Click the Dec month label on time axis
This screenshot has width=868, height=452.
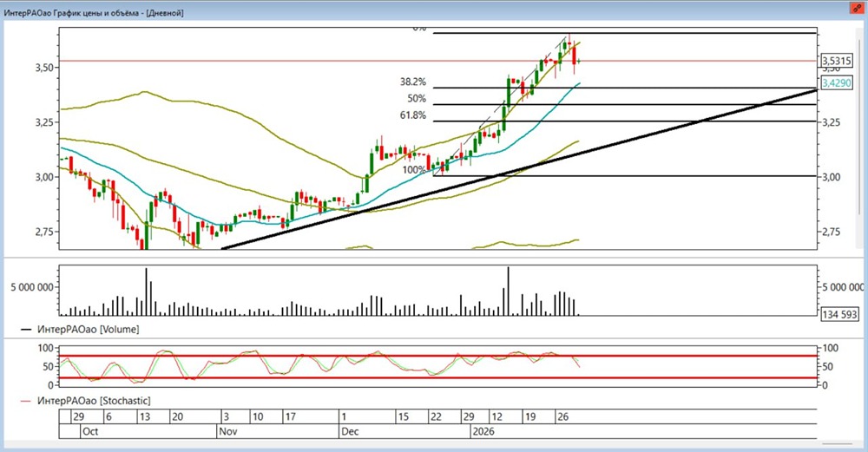[x=350, y=431]
